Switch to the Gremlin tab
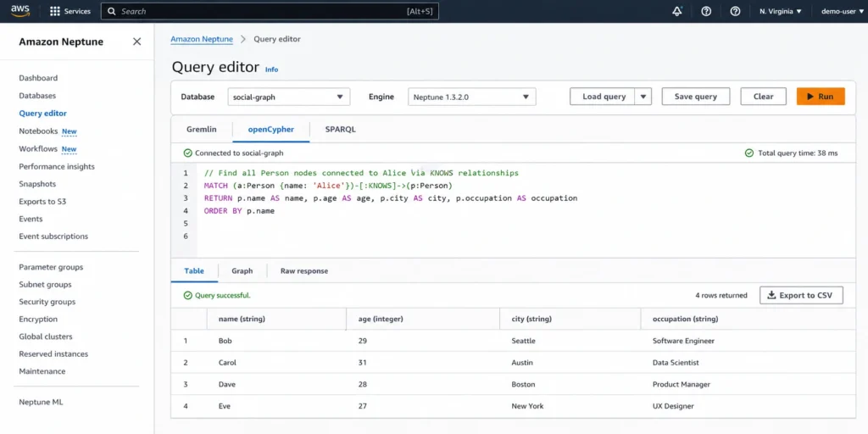The height and width of the screenshot is (434, 868). pos(202,130)
